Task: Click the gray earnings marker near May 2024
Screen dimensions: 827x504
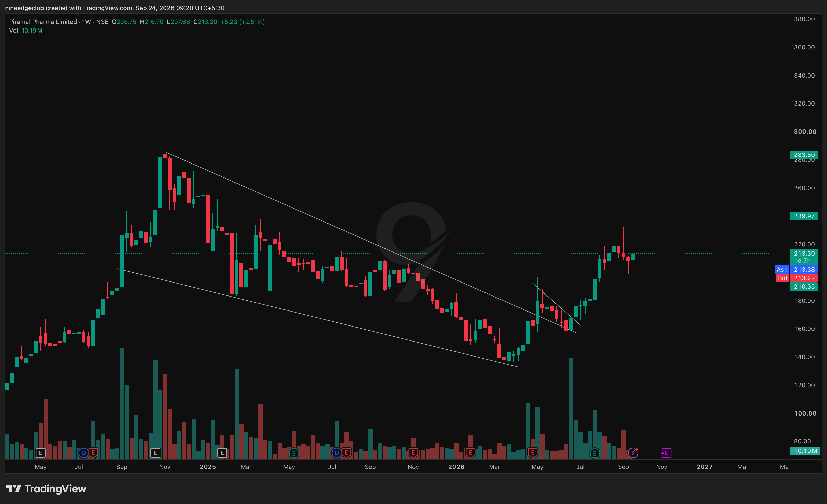Action: (x=41, y=453)
